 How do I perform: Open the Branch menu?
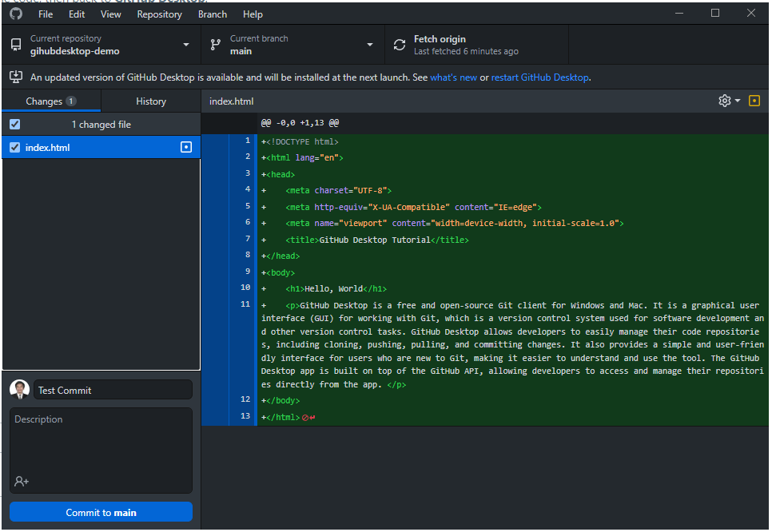[x=213, y=14]
